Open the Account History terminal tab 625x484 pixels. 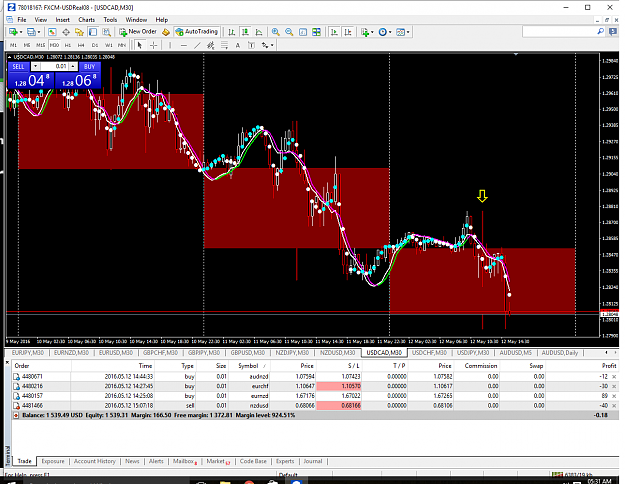tap(94, 461)
